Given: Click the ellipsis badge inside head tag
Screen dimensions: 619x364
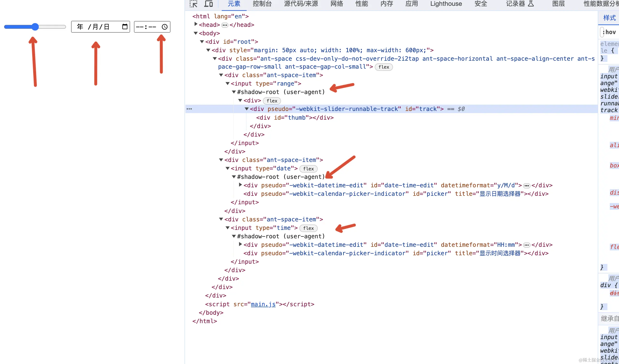Looking at the screenshot, I should click(x=225, y=25).
